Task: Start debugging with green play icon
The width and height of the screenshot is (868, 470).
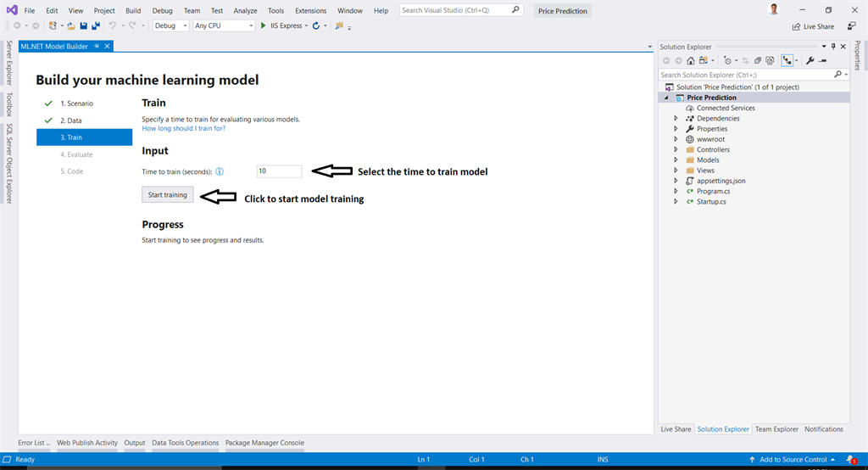Action: pos(264,25)
